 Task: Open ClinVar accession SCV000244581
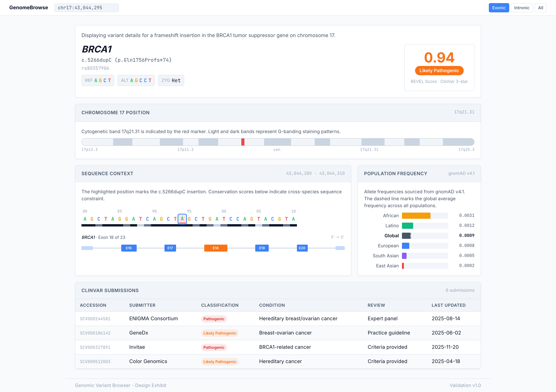click(x=95, y=319)
